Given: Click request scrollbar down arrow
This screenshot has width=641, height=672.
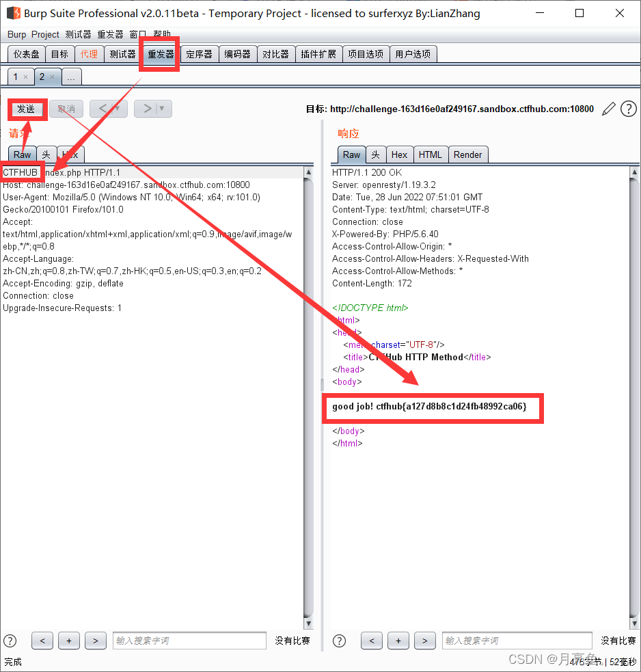Looking at the screenshot, I should (x=308, y=623).
